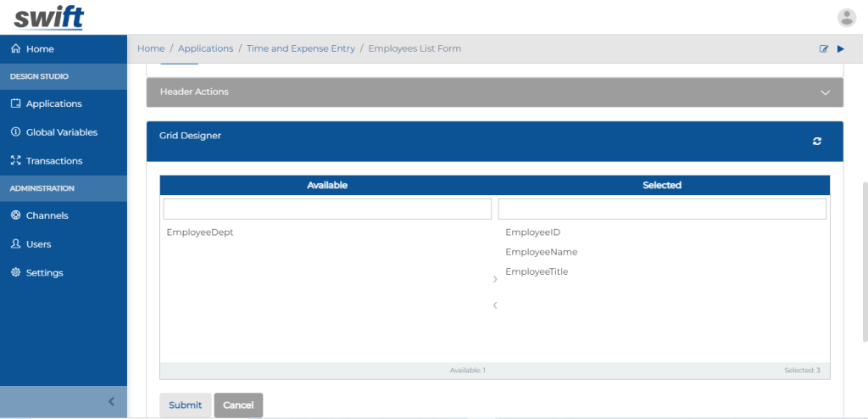Expand the Header Actions panel
The height and width of the screenshot is (419, 868).
click(825, 92)
